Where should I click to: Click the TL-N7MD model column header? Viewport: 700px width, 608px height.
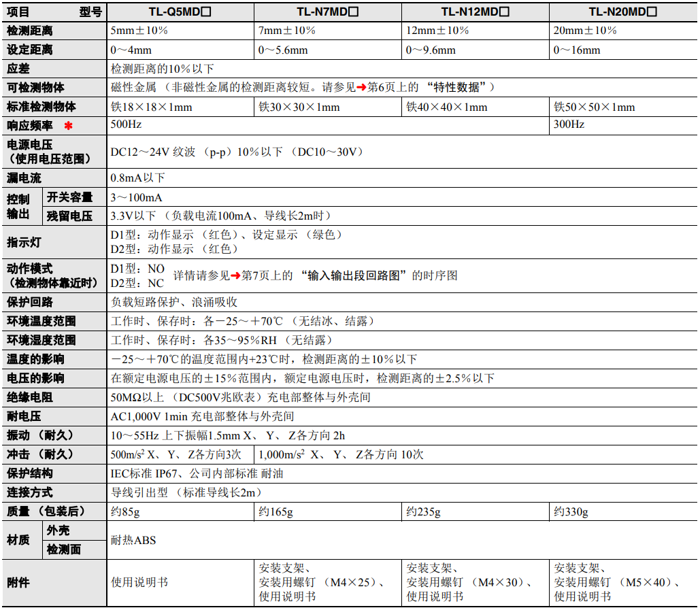click(328, 12)
